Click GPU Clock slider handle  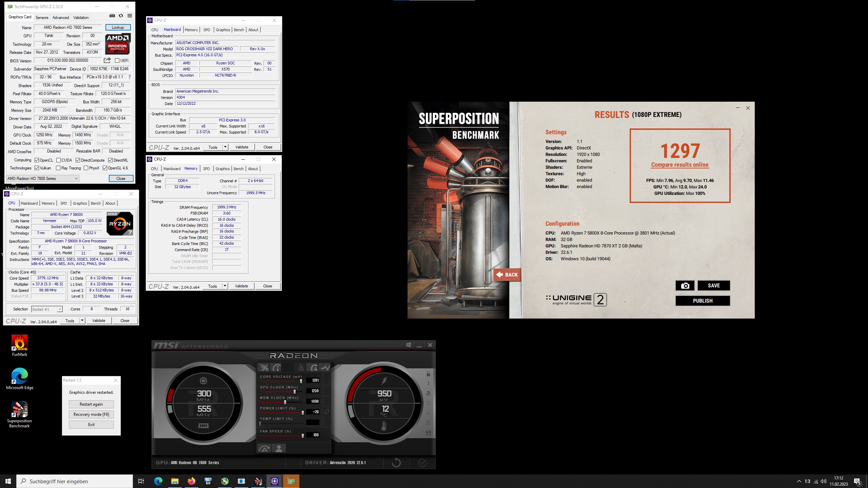294,392
